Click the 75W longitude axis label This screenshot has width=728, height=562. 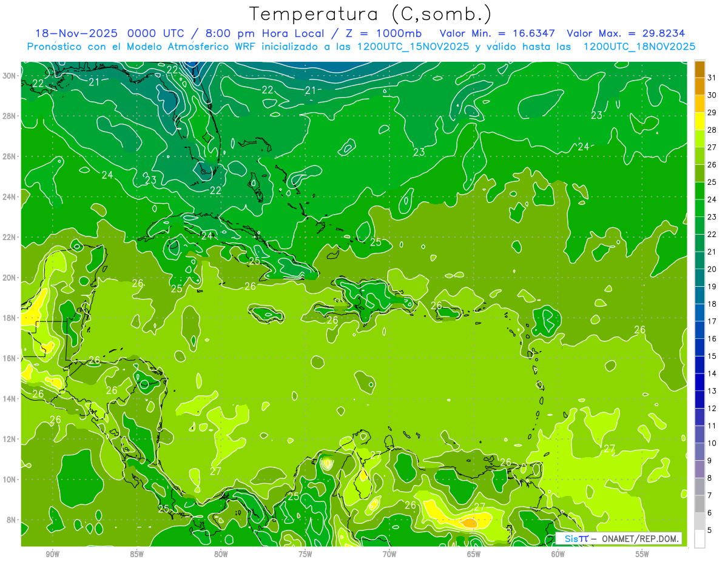[x=305, y=554]
